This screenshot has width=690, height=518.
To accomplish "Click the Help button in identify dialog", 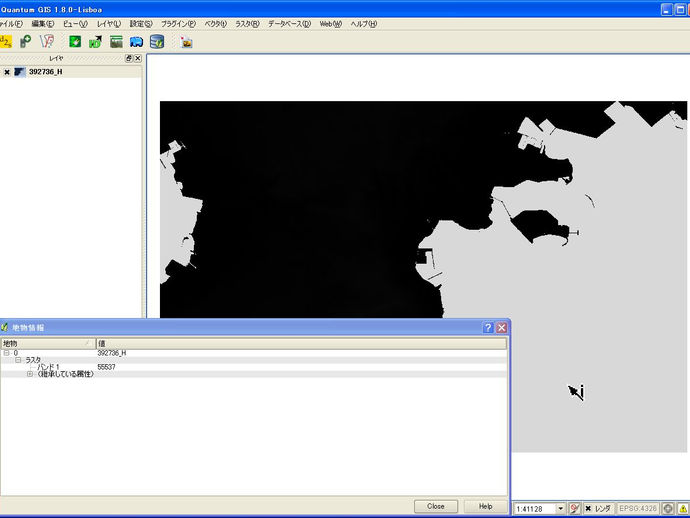I will [x=485, y=506].
